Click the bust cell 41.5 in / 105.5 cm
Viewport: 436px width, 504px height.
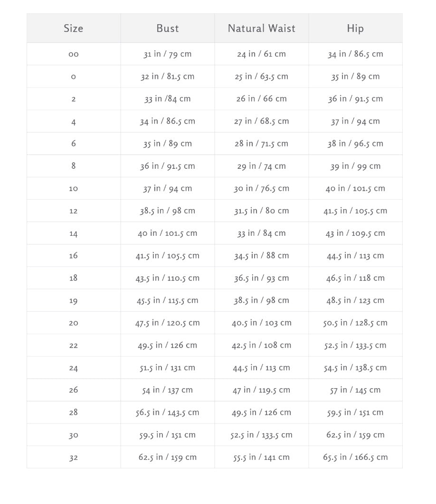pos(168,255)
